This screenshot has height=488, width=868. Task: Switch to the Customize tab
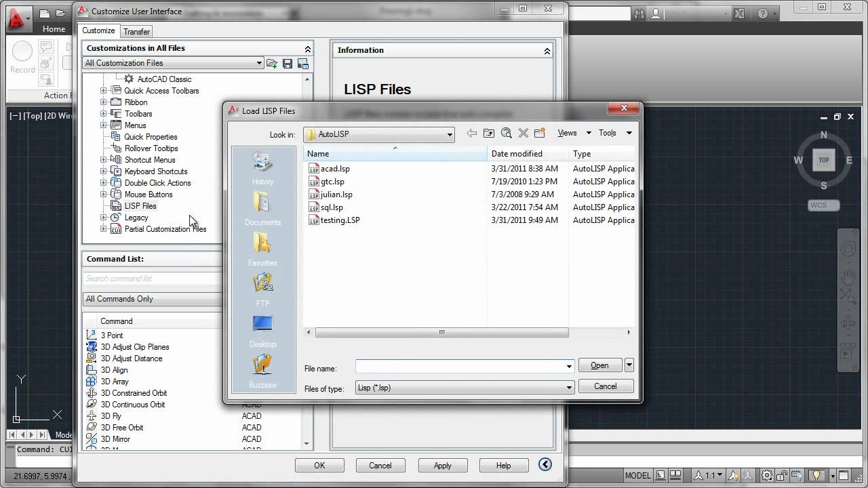pyautogui.click(x=99, y=30)
